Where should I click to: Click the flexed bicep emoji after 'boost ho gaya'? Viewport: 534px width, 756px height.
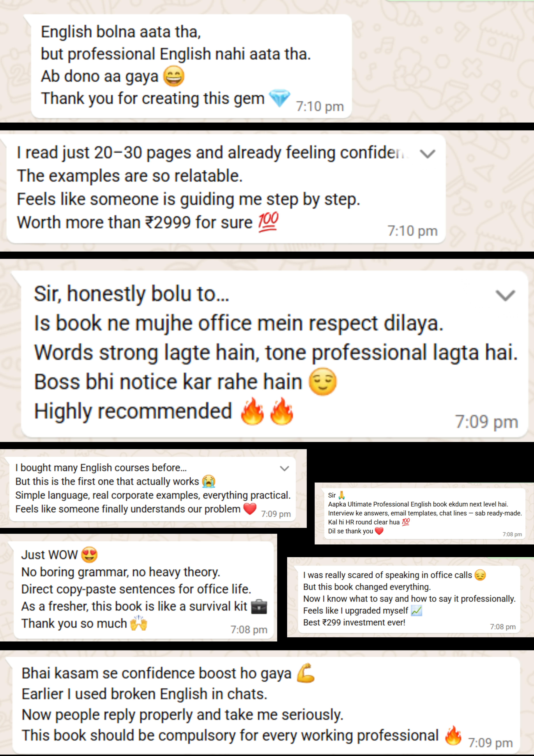(x=306, y=673)
